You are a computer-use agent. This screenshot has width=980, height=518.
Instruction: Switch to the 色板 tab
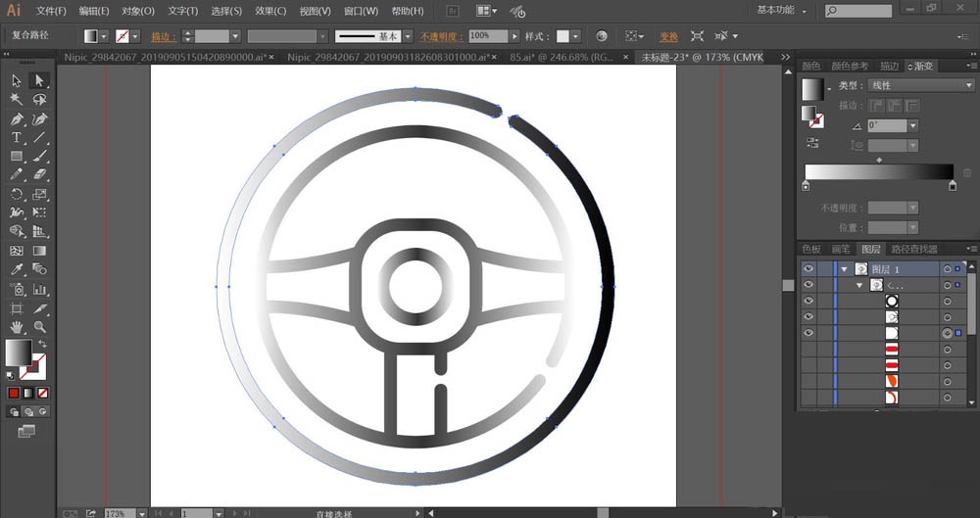point(811,250)
